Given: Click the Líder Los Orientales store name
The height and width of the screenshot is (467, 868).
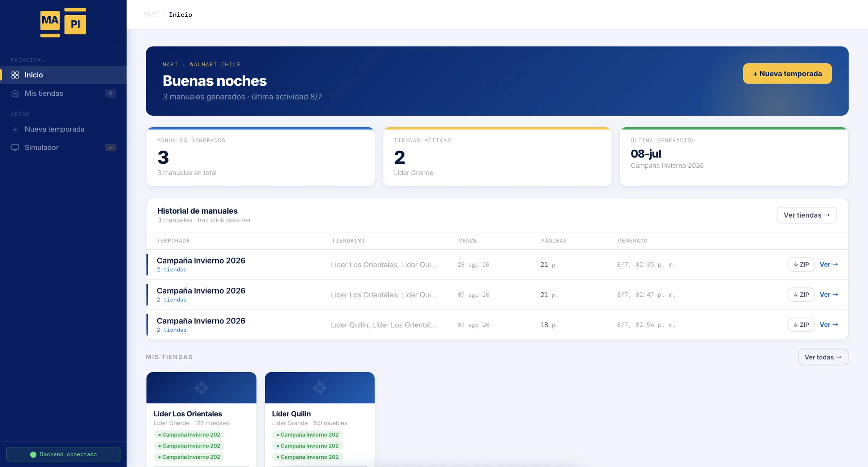Looking at the screenshot, I should [x=188, y=414].
